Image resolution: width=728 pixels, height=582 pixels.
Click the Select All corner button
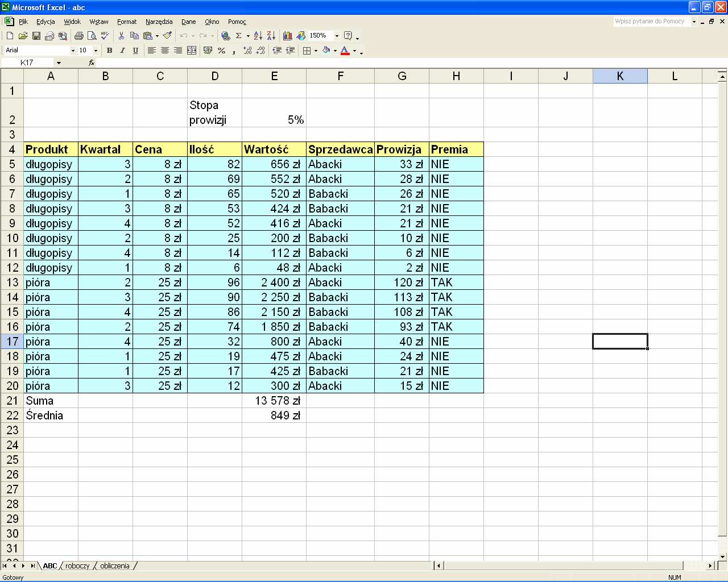12,76
